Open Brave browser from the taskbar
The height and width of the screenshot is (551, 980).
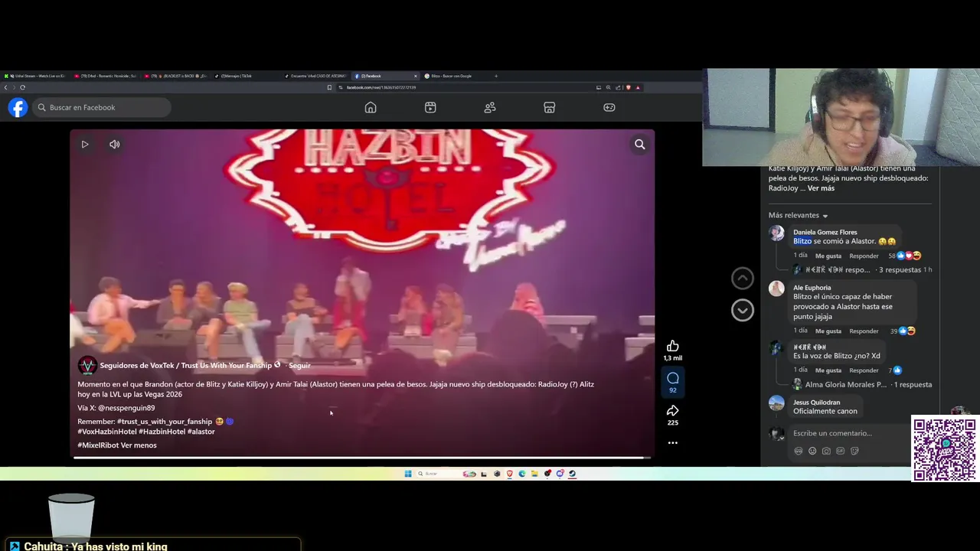pyautogui.click(x=510, y=474)
